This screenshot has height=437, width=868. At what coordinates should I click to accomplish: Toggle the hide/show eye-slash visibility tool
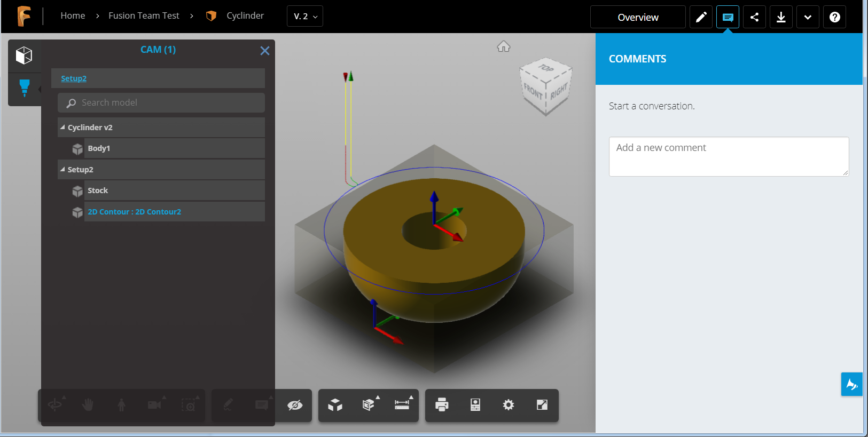click(295, 406)
